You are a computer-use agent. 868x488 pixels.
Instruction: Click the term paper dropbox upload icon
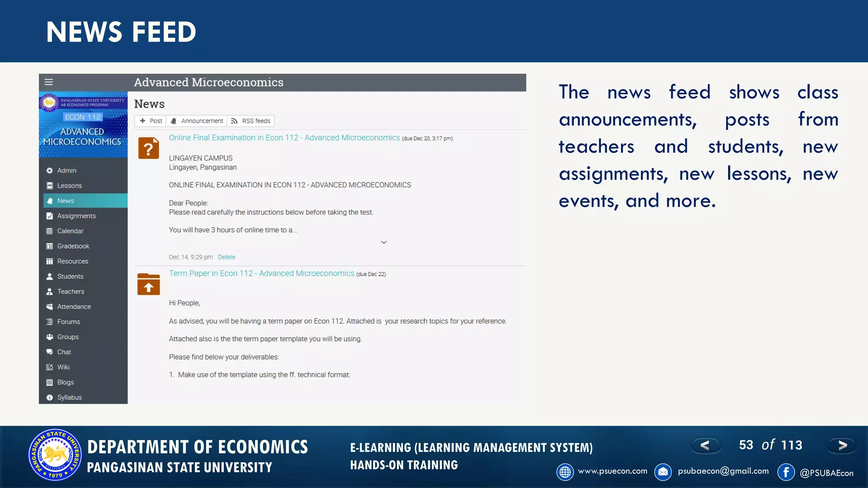[149, 284]
